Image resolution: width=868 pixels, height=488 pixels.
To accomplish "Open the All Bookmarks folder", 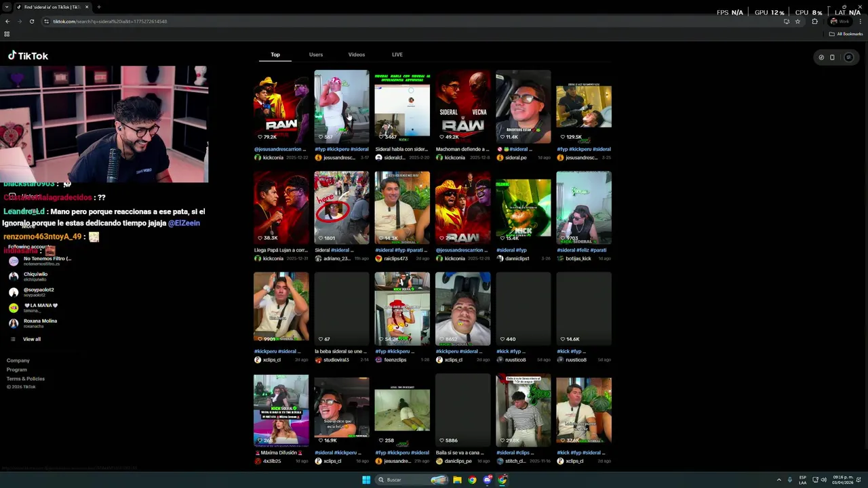I will [846, 34].
